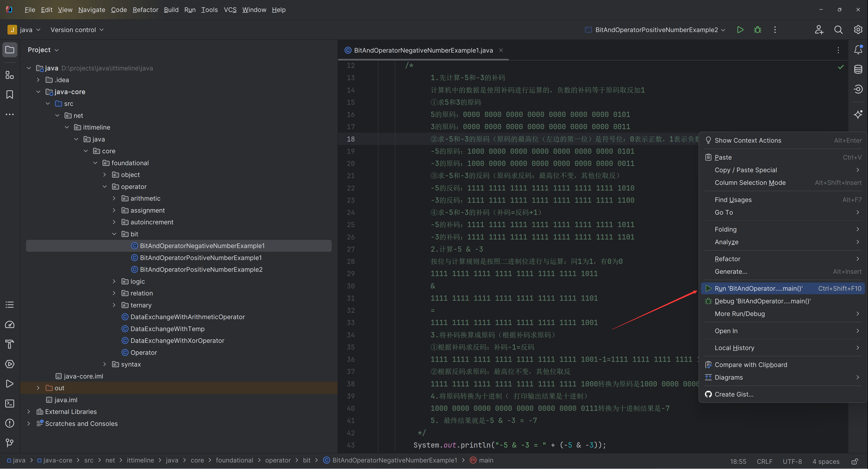Open the TODO list tool window icon

[10, 305]
